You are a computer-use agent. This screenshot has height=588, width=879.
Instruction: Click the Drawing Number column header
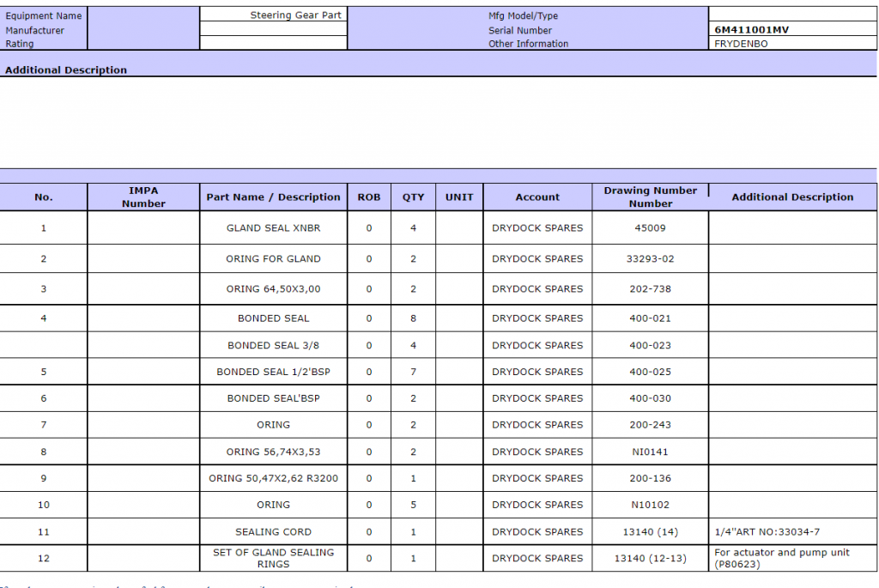(x=650, y=197)
